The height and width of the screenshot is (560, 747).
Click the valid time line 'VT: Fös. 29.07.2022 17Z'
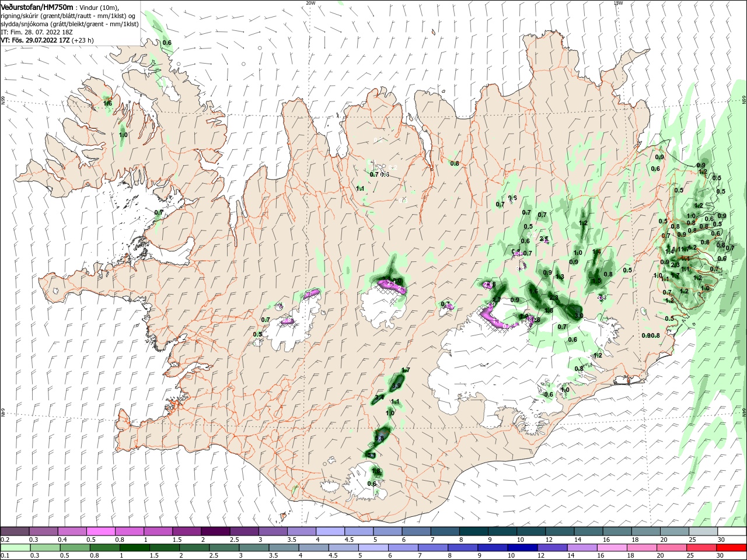click(x=35, y=40)
